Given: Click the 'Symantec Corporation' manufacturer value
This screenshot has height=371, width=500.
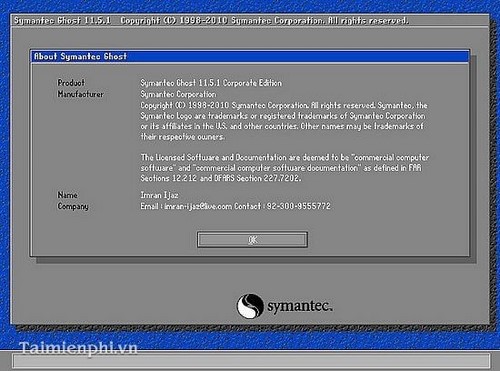Looking at the screenshot, I should point(178,94).
